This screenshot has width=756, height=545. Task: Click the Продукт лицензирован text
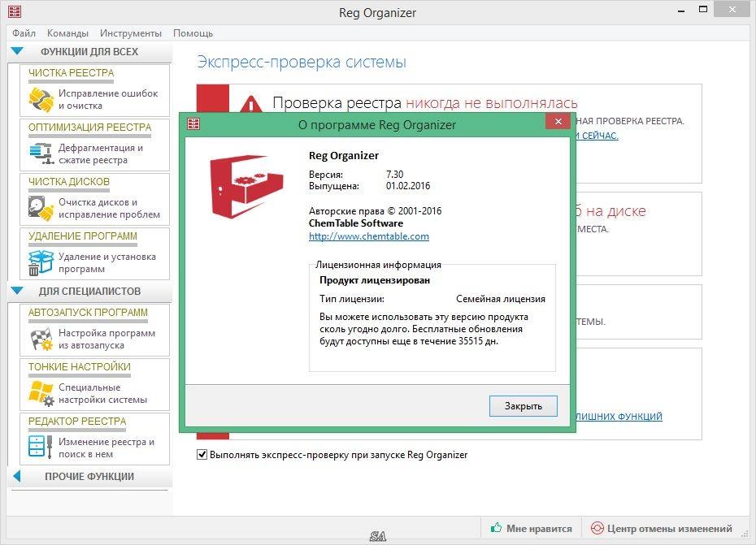(x=375, y=280)
